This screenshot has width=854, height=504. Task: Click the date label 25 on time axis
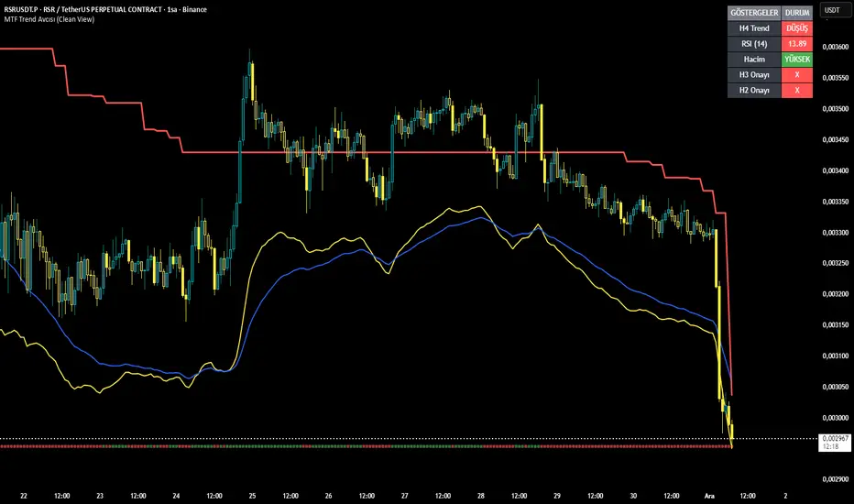[x=252, y=496]
